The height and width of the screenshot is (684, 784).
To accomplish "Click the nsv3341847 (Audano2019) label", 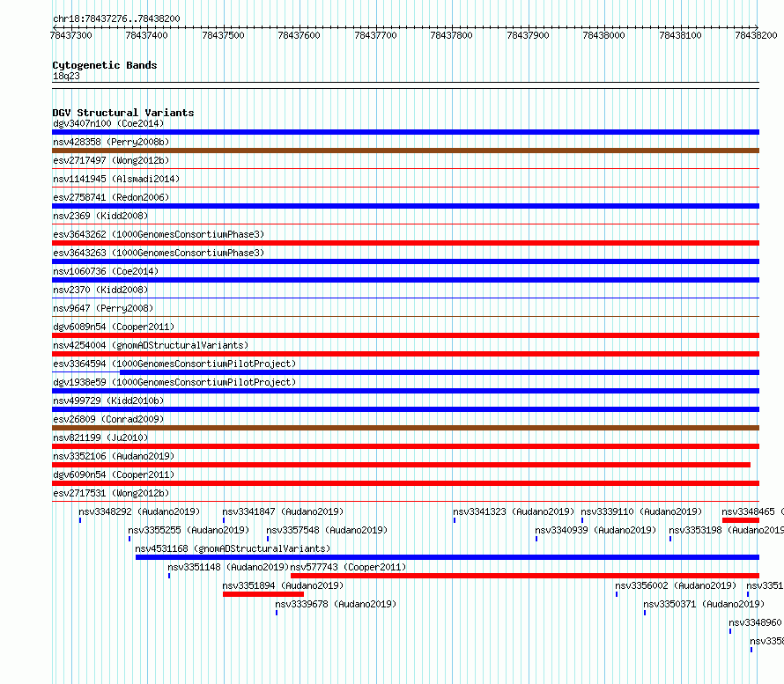I will pyautogui.click(x=283, y=511).
